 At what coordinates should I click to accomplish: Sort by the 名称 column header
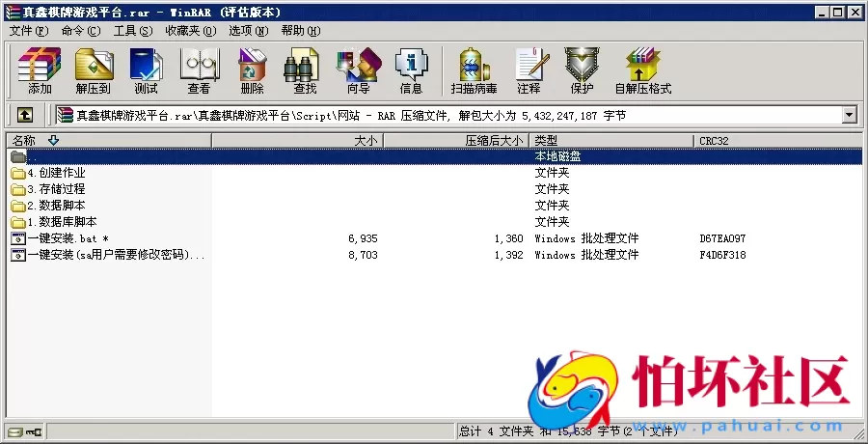pyautogui.click(x=108, y=141)
